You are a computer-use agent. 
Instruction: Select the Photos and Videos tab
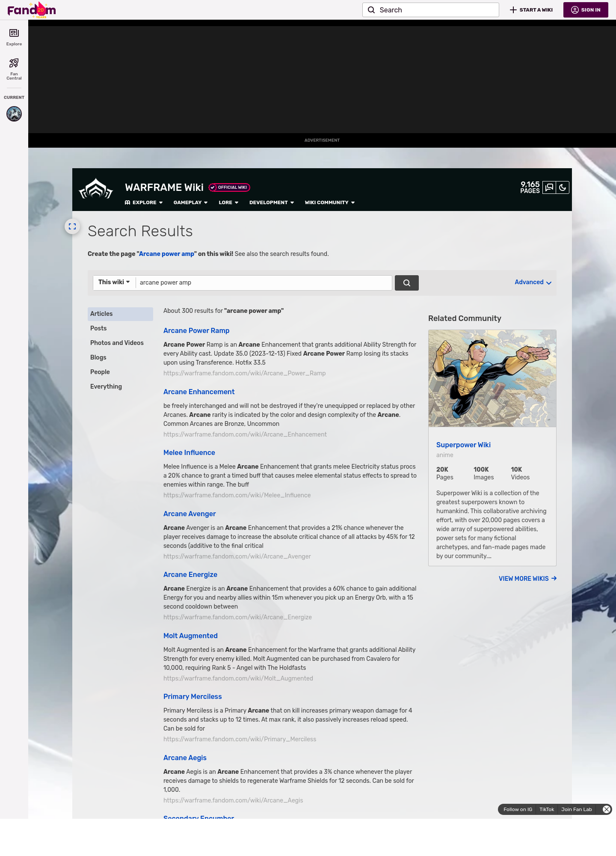click(120, 343)
